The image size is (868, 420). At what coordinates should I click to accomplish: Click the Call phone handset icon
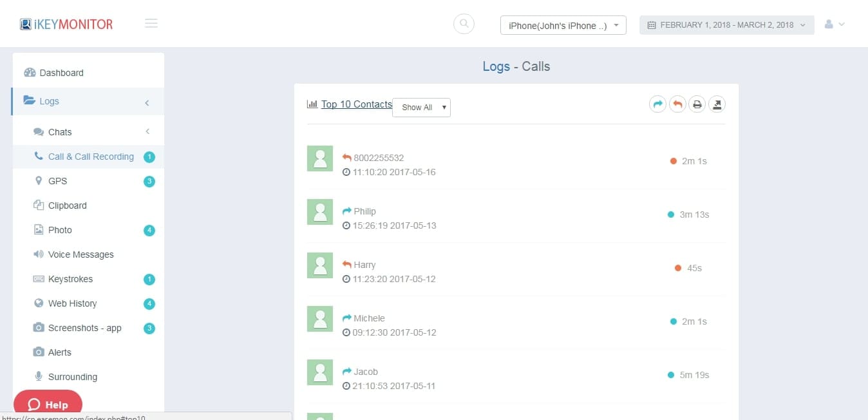pos(39,157)
